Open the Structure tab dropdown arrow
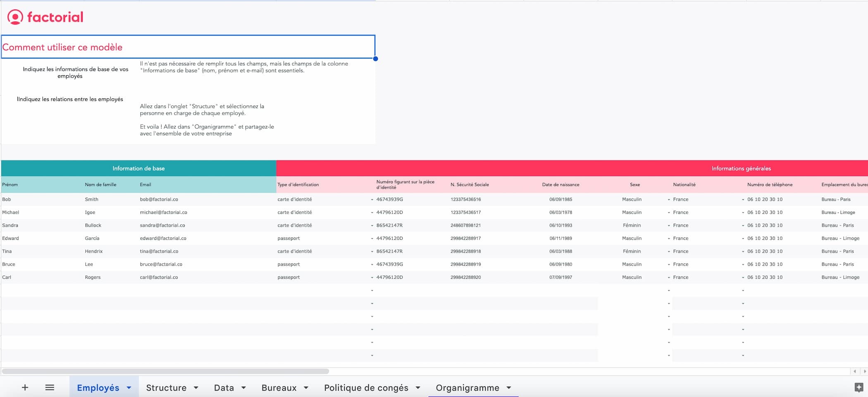Viewport: 868px width, 397px height. pyautogui.click(x=196, y=387)
